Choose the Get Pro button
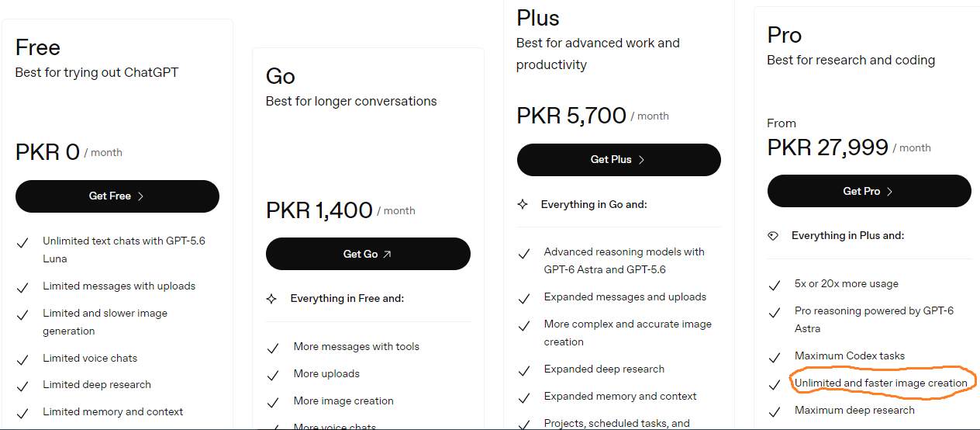This screenshot has height=430, width=980. pos(869,191)
